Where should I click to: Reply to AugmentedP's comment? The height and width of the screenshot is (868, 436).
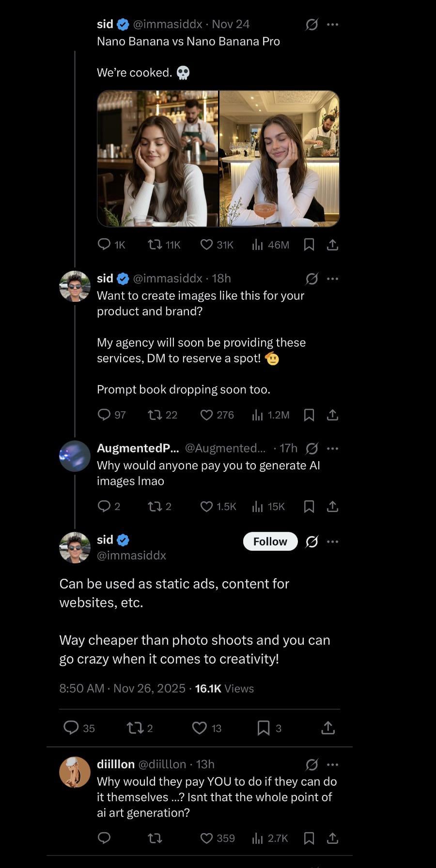pyautogui.click(x=104, y=506)
